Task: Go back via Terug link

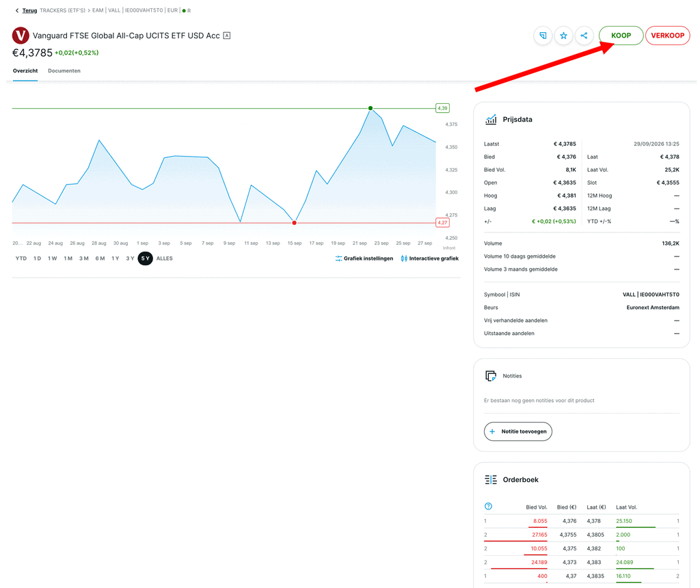Action: click(29, 10)
